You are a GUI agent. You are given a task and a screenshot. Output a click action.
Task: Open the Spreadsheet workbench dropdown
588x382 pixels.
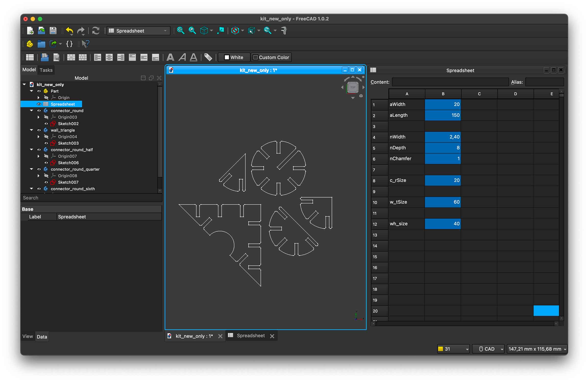[138, 31]
